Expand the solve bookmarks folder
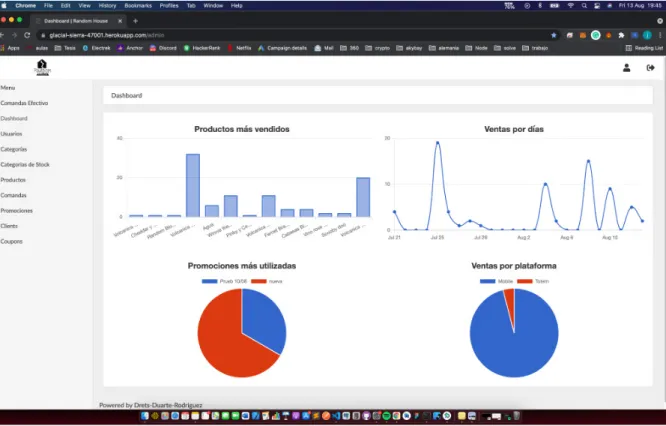The image size is (666, 426). (x=505, y=48)
